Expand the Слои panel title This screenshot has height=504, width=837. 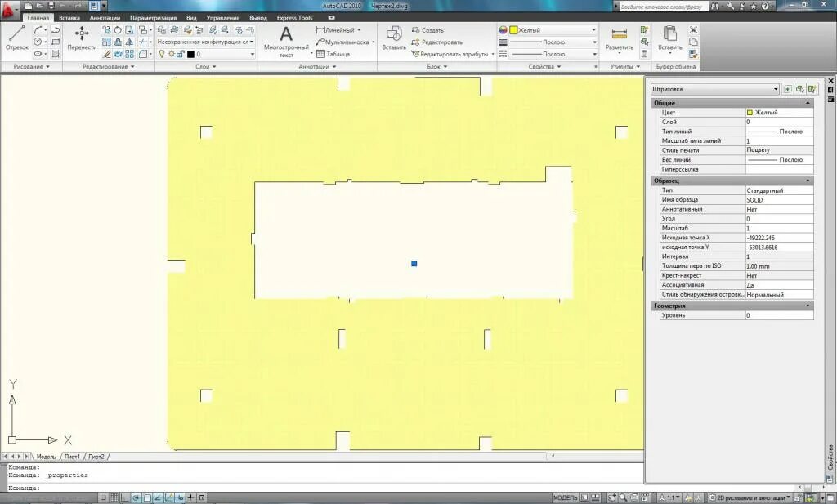coord(205,67)
